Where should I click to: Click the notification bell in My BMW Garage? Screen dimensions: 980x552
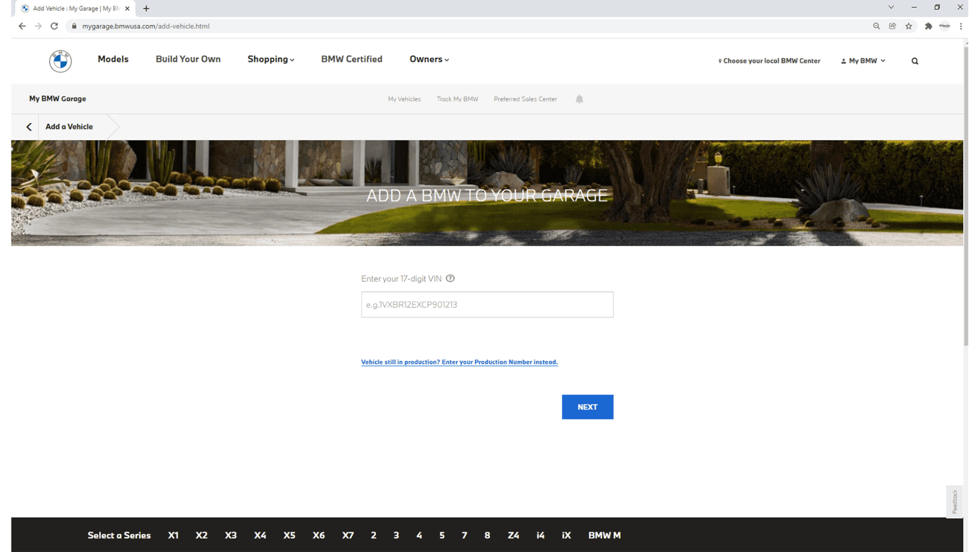point(579,99)
